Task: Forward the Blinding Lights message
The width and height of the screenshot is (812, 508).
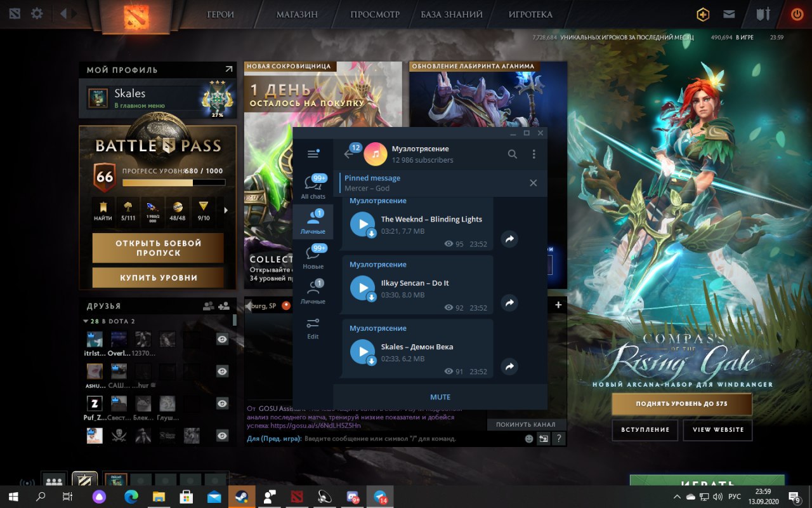Action: pyautogui.click(x=509, y=239)
